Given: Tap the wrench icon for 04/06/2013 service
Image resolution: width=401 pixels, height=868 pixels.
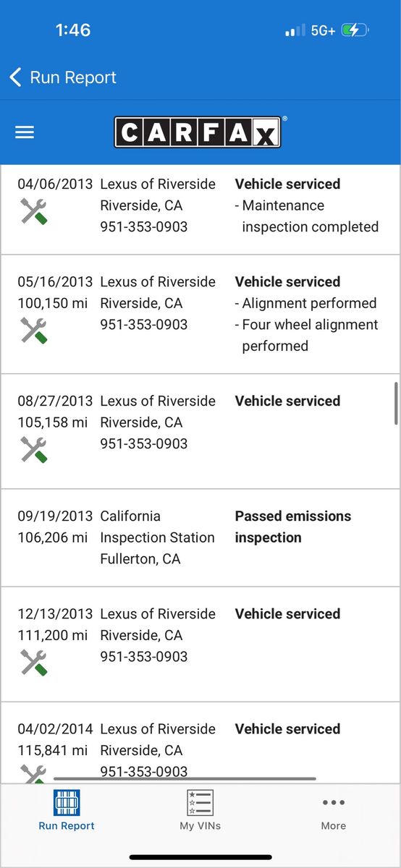Looking at the screenshot, I should pyautogui.click(x=33, y=211).
